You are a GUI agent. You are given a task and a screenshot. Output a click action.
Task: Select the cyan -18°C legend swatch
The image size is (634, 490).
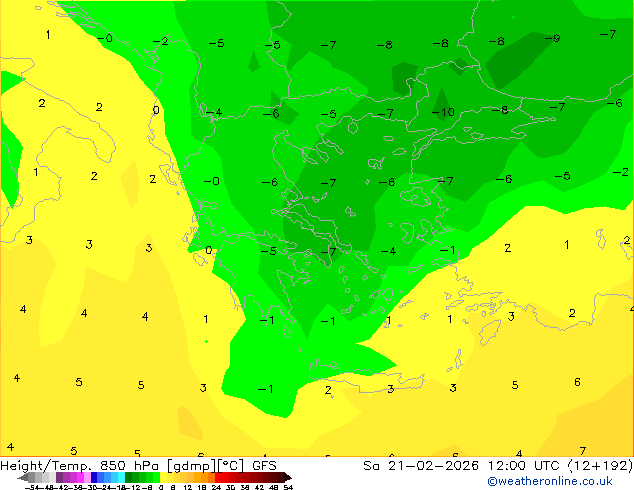click(x=121, y=477)
